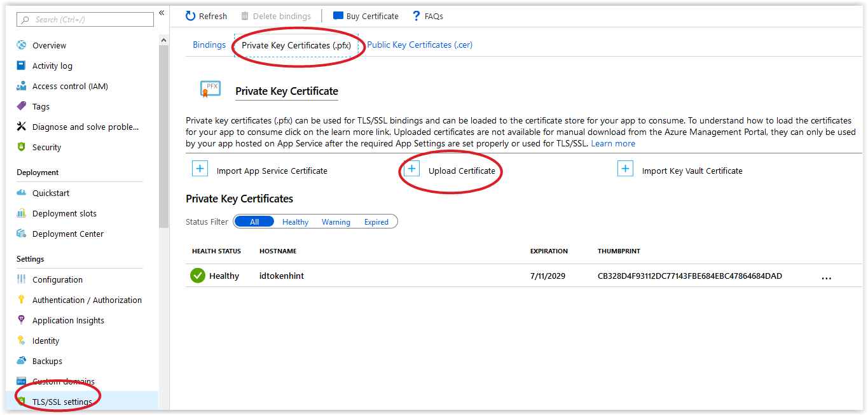Viewport: 868px width, 415px height.
Task: Click the Authentication / Authorization key icon
Action: (x=22, y=300)
